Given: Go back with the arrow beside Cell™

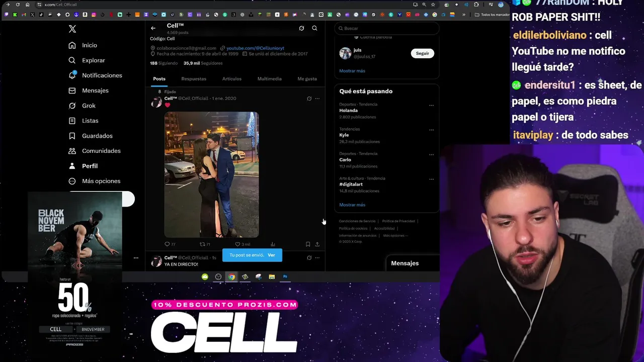Looking at the screenshot, I should 153,28.
